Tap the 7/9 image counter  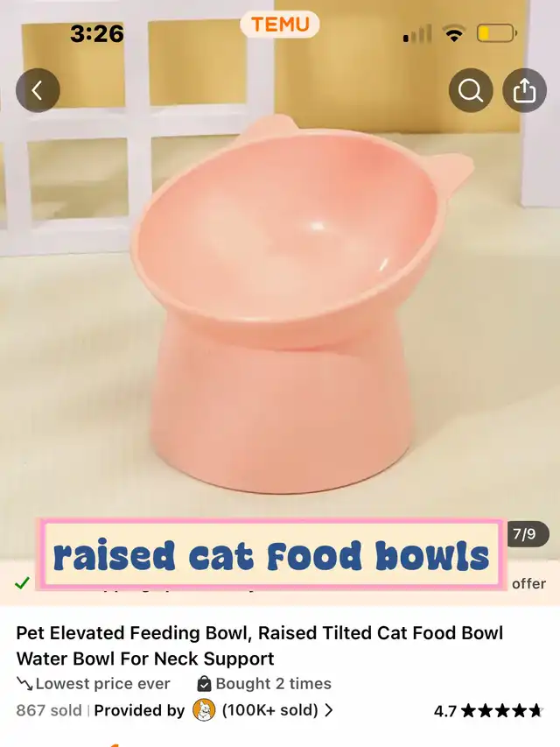524,534
